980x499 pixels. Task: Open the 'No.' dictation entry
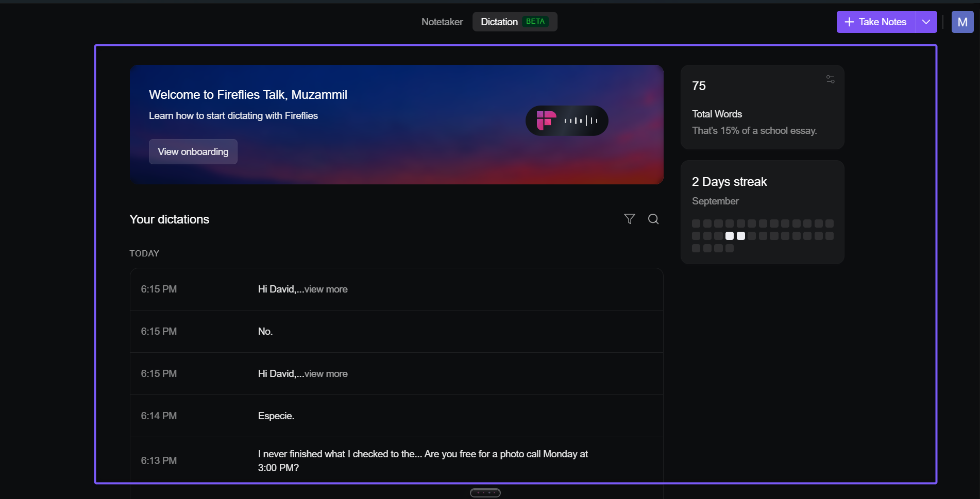click(x=396, y=332)
